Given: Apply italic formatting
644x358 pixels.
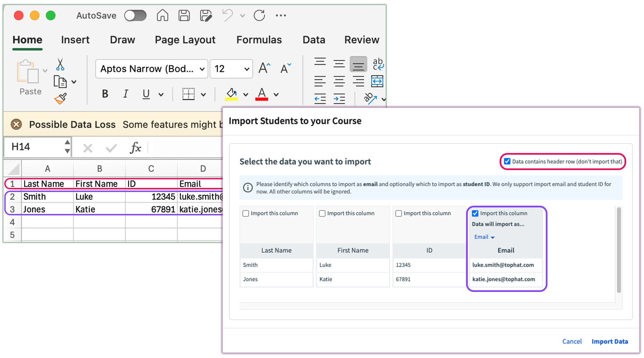Looking at the screenshot, I should [x=125, y=94].
